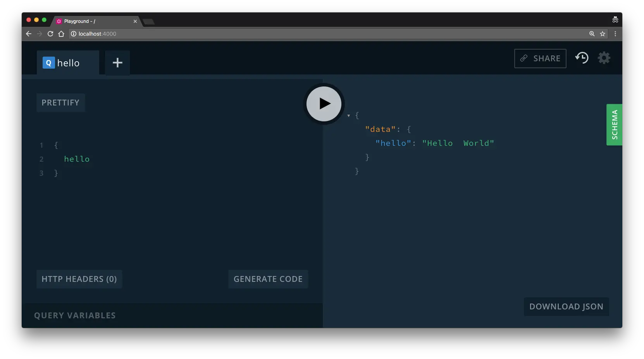Click Generate Code button
The image size is (644, 359).
click(x=268, y=279)
